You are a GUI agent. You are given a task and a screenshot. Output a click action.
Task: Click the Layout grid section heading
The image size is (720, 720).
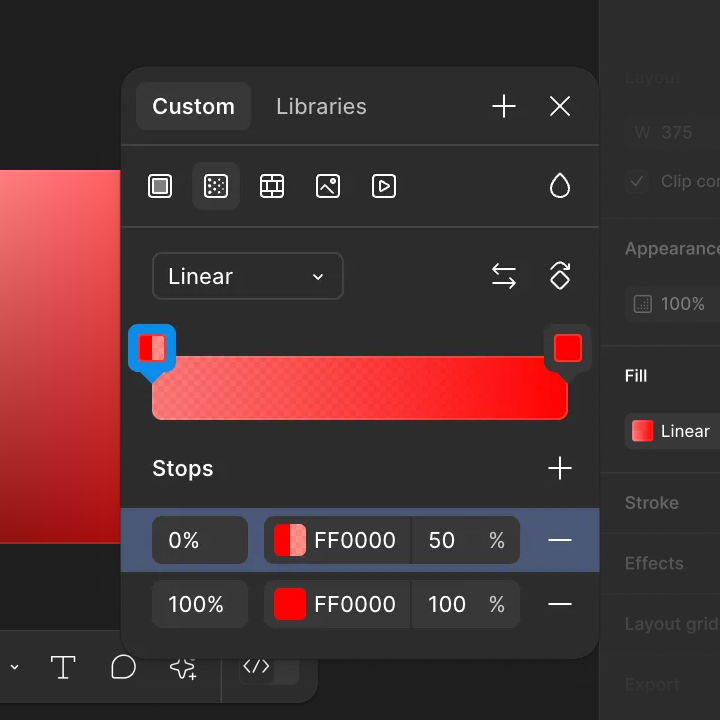pyautogui.click(x=671, y=624)
